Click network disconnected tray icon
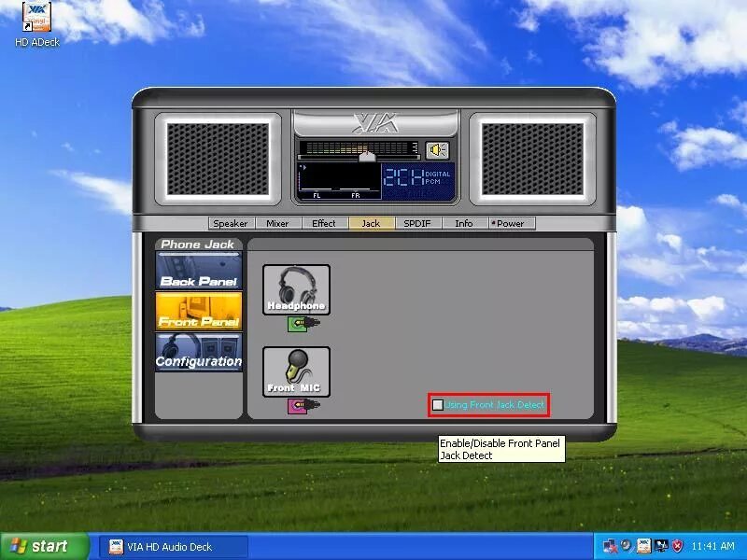Viewport: 747px width, 560px height. pos(611,546)
